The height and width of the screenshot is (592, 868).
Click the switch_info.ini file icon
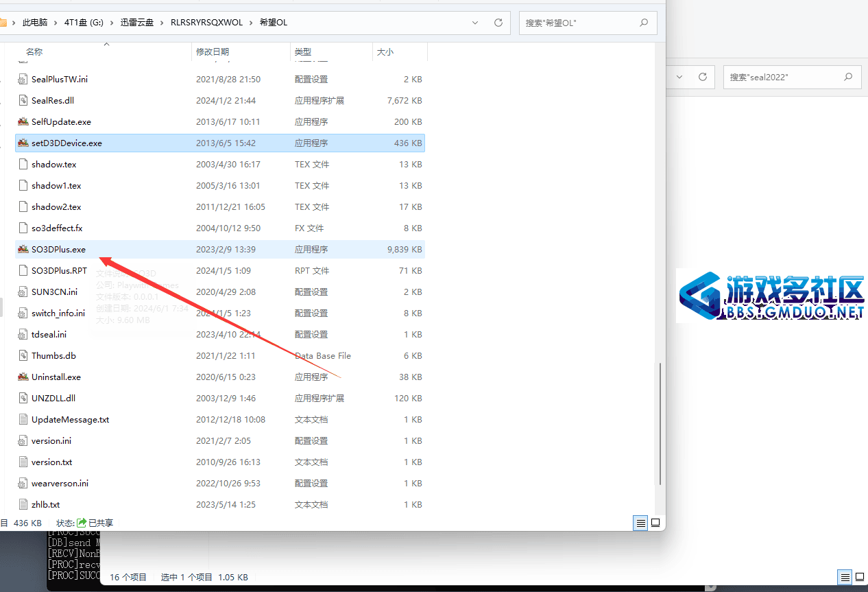23,313
